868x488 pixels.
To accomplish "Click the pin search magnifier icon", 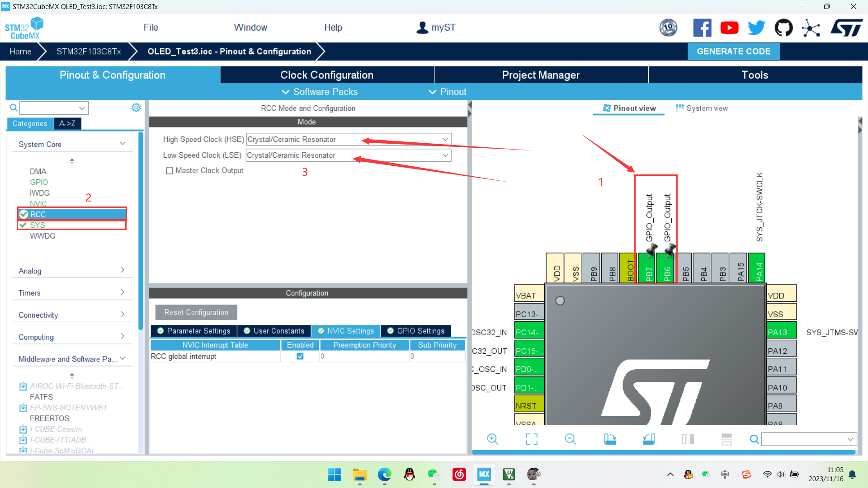I will [754, 439].
